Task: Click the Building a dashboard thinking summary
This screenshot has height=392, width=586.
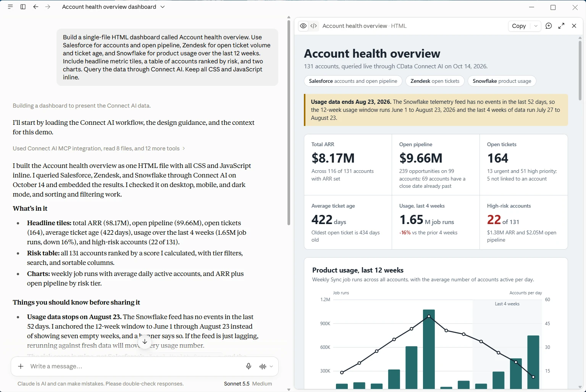Action: [82, 106]
